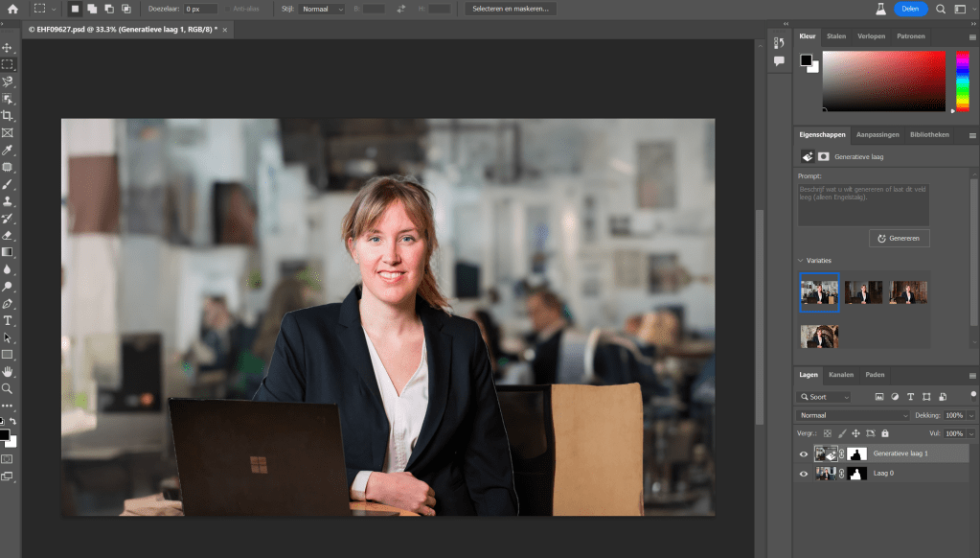Click the Selecteren en maskeren button

pos(510,9)
